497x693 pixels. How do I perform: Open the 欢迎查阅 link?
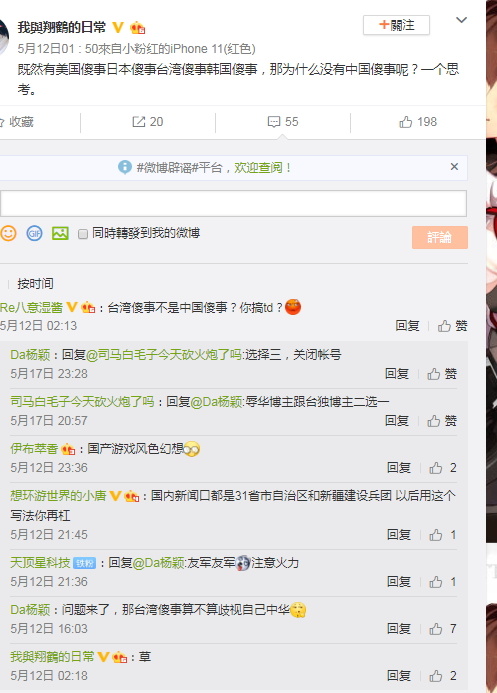[258, 168]
